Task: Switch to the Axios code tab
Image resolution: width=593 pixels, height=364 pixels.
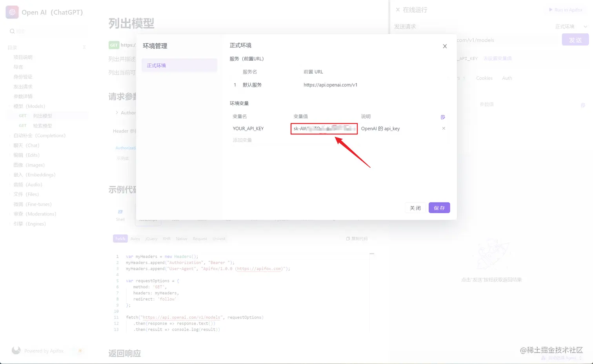Action: (135, 239)
